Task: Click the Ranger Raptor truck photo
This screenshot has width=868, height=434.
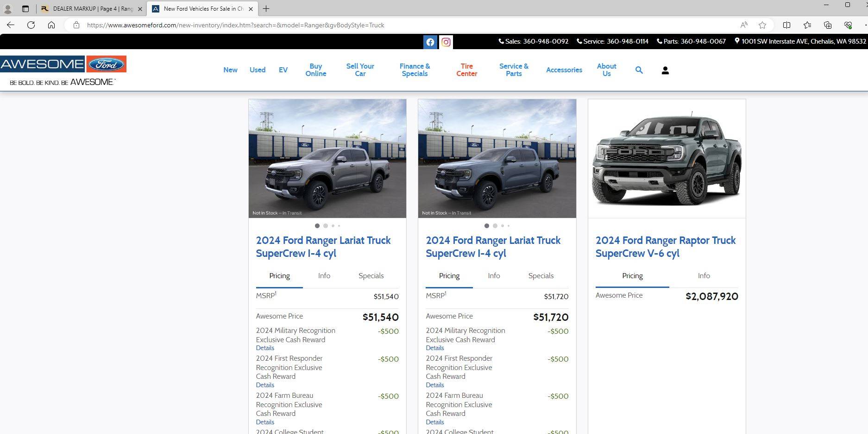Action: [667, 158]
